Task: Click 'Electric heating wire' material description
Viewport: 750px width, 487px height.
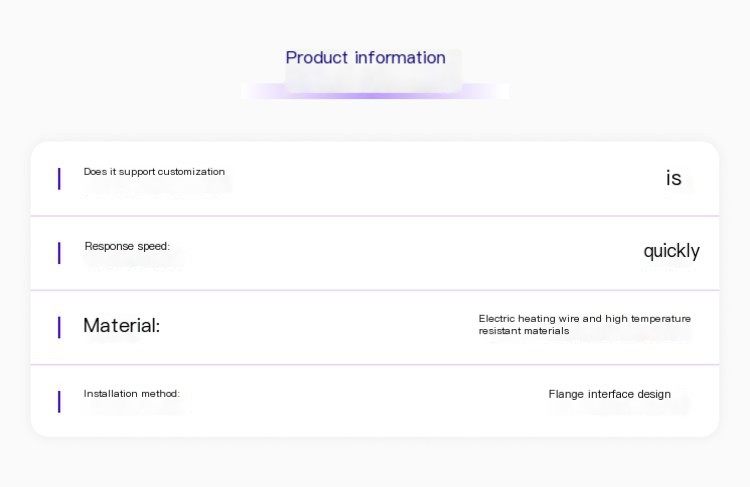Action: click(529, 319)
